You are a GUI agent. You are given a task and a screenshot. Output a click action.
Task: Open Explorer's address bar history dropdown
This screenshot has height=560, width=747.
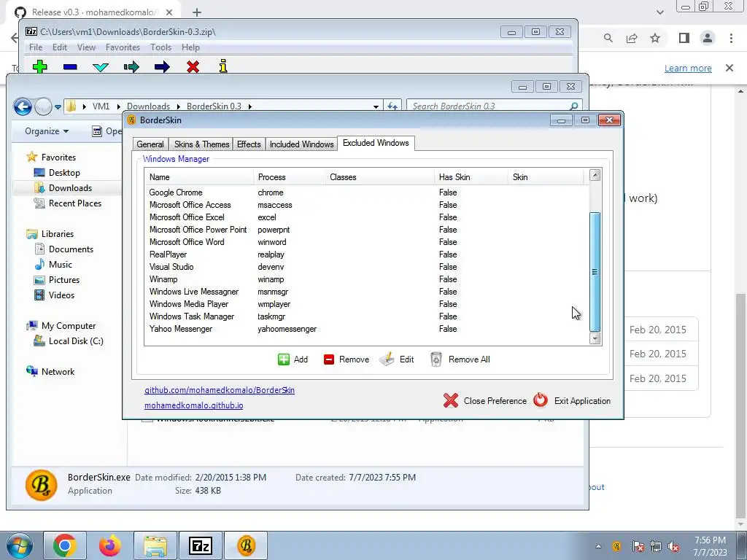pyautogui.click(x=376, y=106)
